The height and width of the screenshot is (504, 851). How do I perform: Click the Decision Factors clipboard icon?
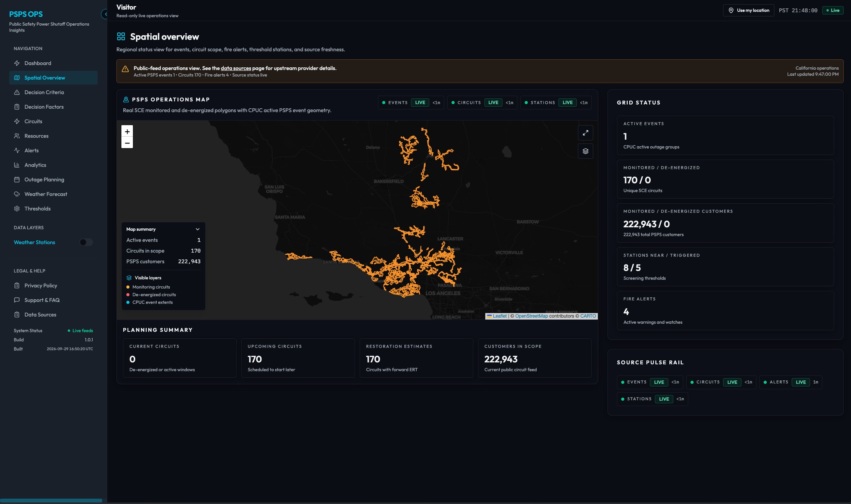point(17,107)
